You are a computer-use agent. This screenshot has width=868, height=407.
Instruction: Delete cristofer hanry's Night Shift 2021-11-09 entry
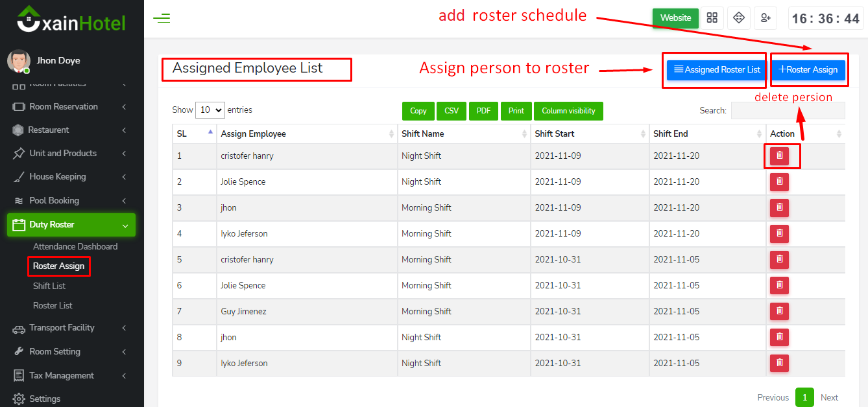pos(779,156)
